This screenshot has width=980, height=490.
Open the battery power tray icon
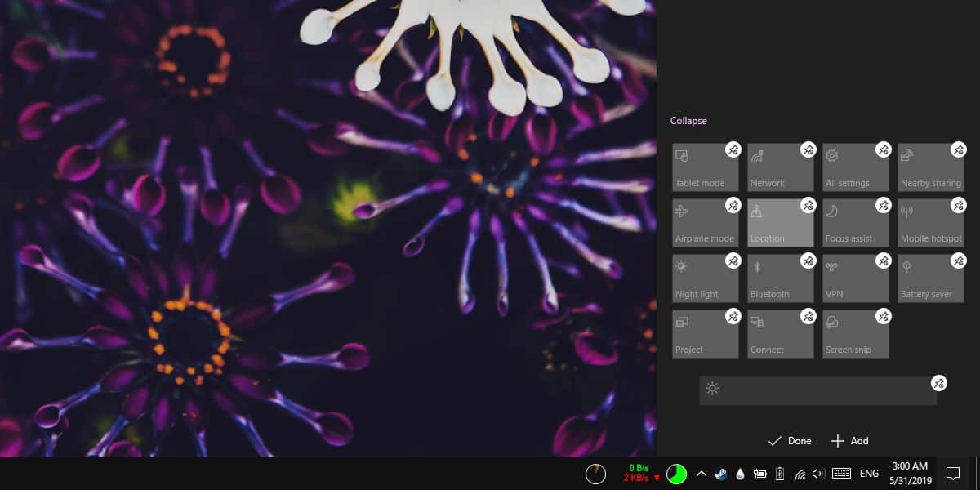pyautogui.click(x=759, y=474)
